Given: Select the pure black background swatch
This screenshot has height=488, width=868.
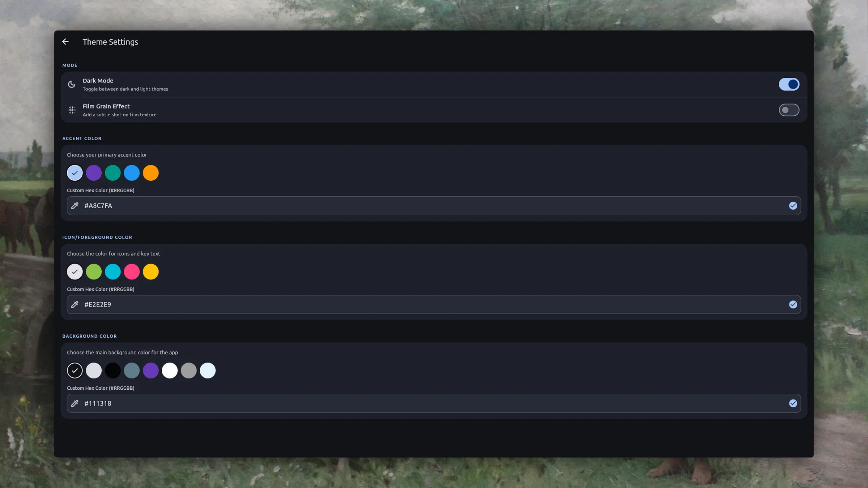Looking at the screenshot, I should point(113,371).
